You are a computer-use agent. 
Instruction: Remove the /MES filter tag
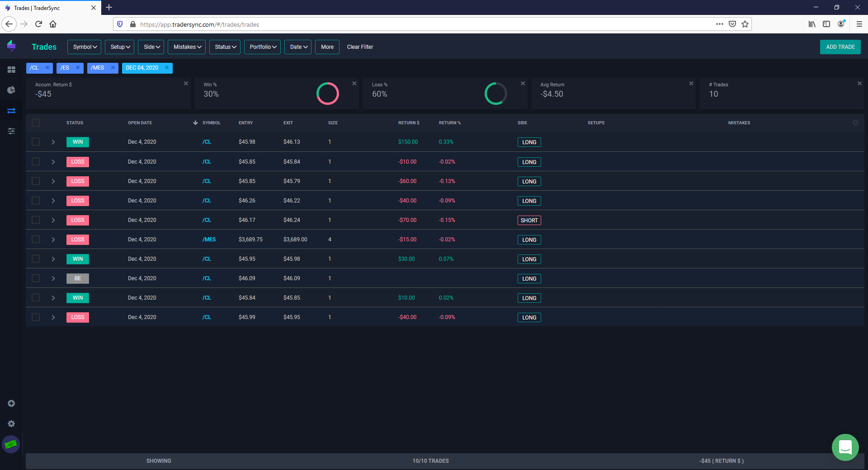[113, 68]
